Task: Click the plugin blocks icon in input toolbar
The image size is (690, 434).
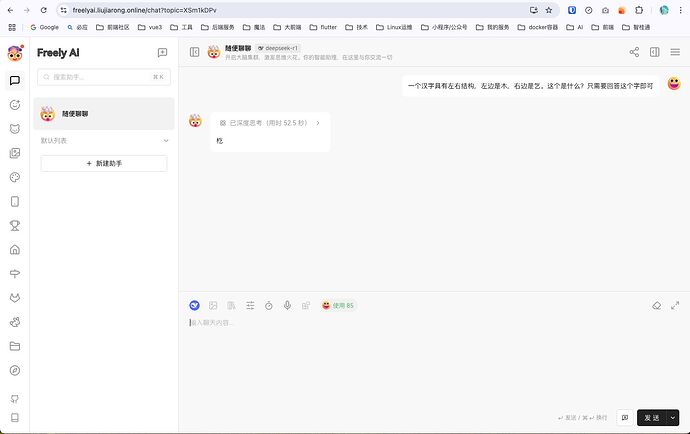Action: [306, 305]
